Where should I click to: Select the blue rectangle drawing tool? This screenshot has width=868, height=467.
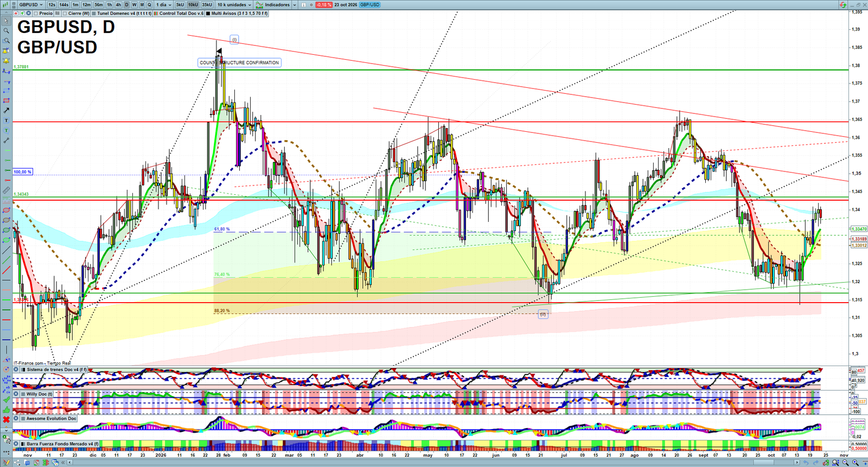[6, 91]
